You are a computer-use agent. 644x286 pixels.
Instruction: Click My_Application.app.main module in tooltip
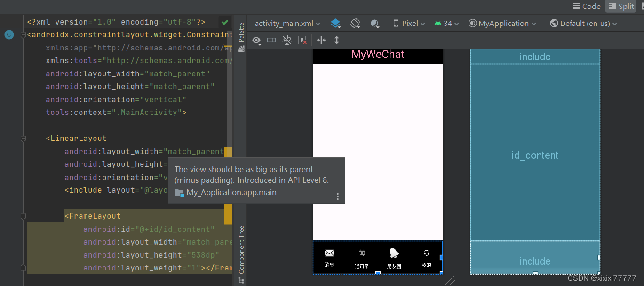226,192
